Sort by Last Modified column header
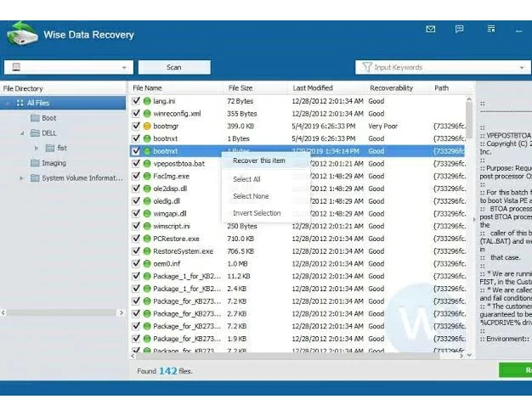This screenshot has width=532, height=416. [326, 88]
